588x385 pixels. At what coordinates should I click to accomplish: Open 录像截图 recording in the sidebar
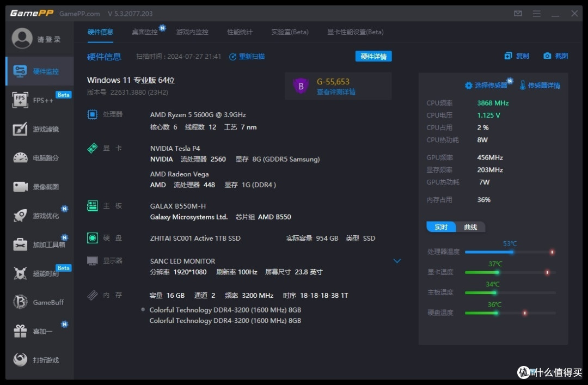coord(40,187)
